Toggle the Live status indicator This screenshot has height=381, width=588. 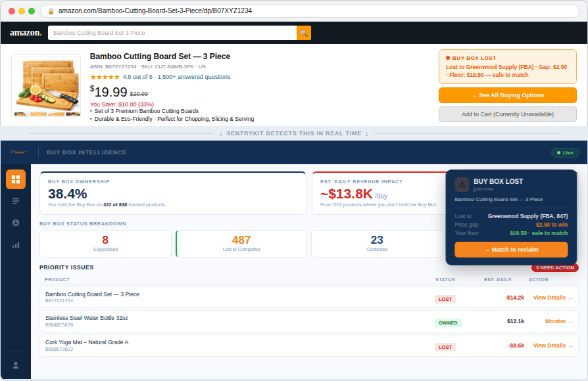565,152
